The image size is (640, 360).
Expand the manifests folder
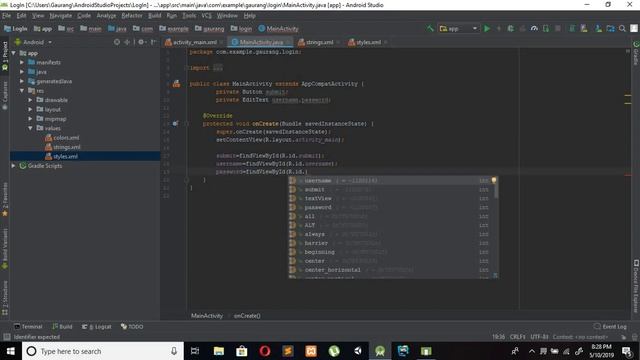tap(22, 62)
